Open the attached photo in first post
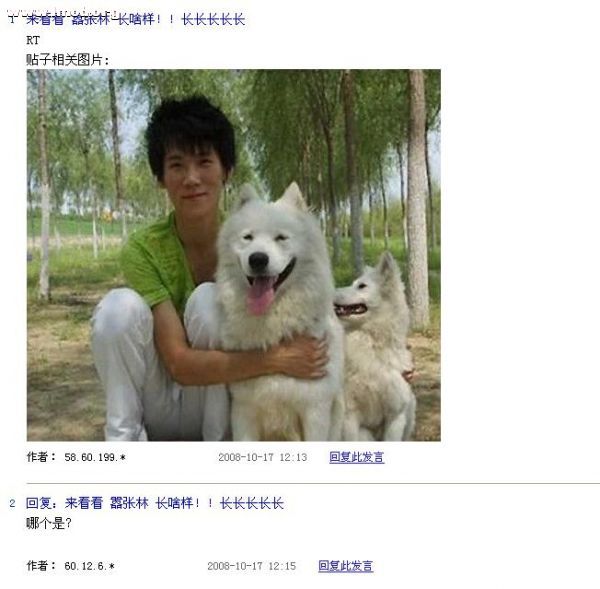The height and width of the screenshot is (589, 600). click(x=233, y=255)
